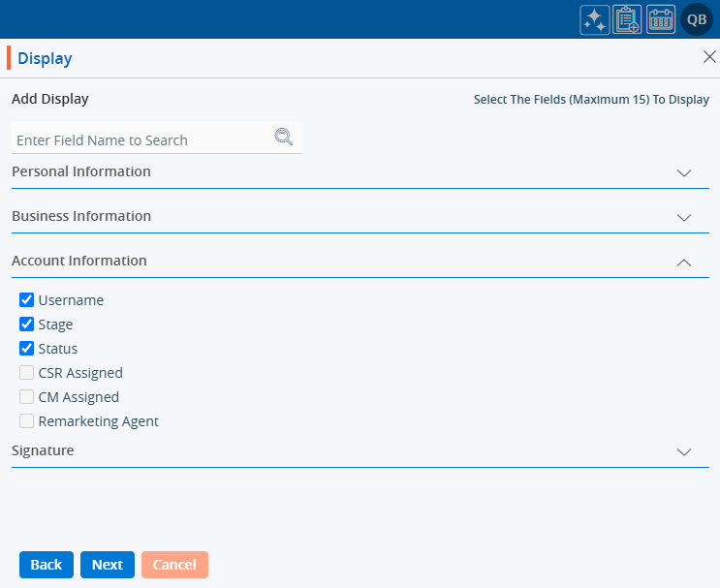This screenshot has height=588, width=720.
Task: Open the clipboard add-task icon
Action: [x=627, y=20]
